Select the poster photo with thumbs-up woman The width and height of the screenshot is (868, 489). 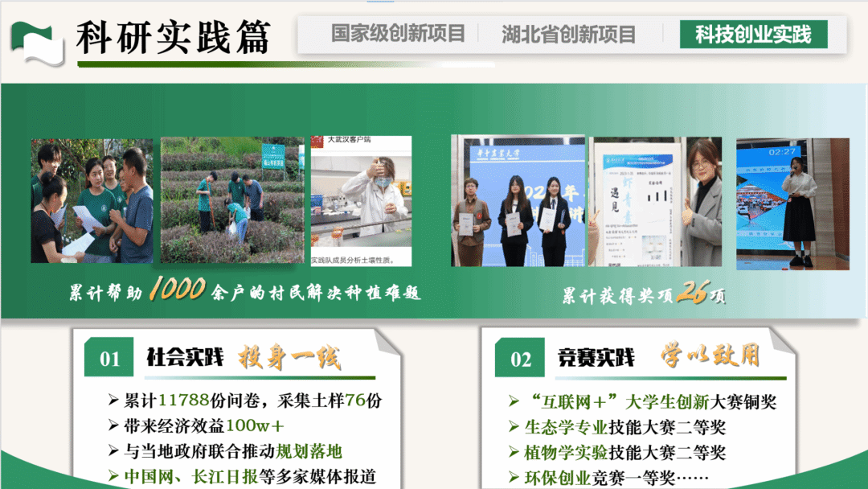[x=655, y=201]
